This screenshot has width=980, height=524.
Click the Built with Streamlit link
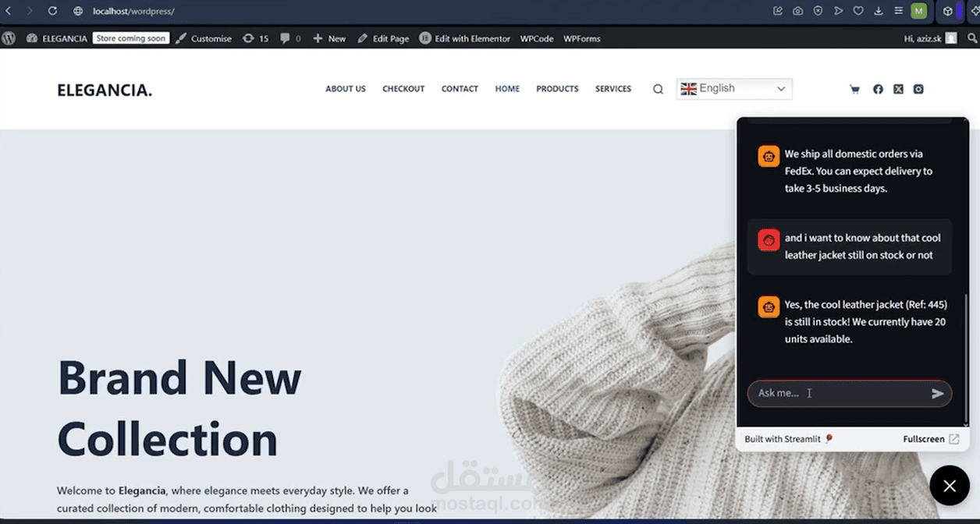[x=789, y=439]
